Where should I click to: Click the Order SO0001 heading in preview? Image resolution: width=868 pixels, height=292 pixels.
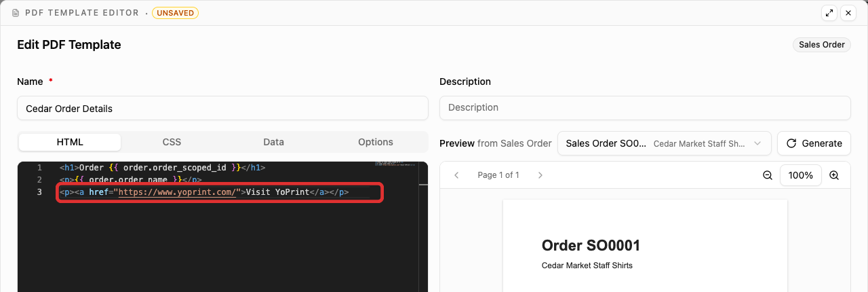[591, 246]
